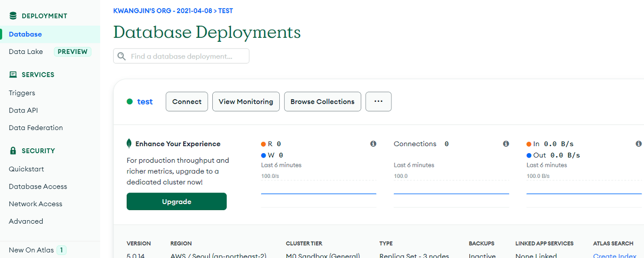
Task: Click KWANGJIN'S ORG breadcrumb link
Action: (163, 11)
